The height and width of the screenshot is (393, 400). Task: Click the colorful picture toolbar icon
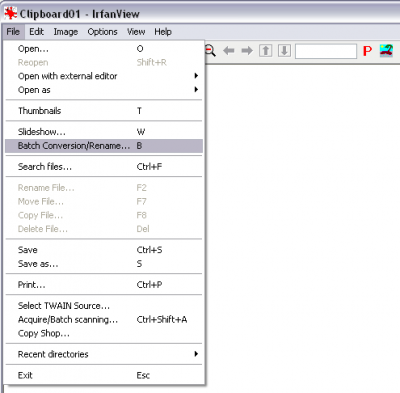(386, 51)
